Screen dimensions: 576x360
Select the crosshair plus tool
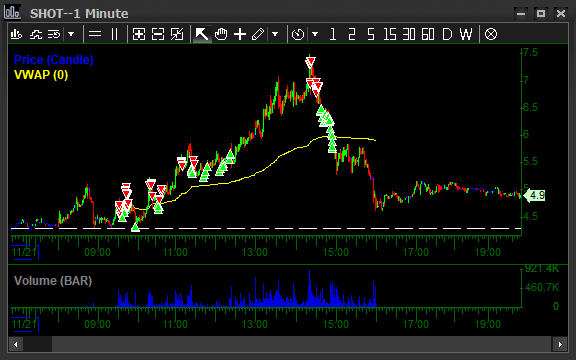(x=240, y=35)
